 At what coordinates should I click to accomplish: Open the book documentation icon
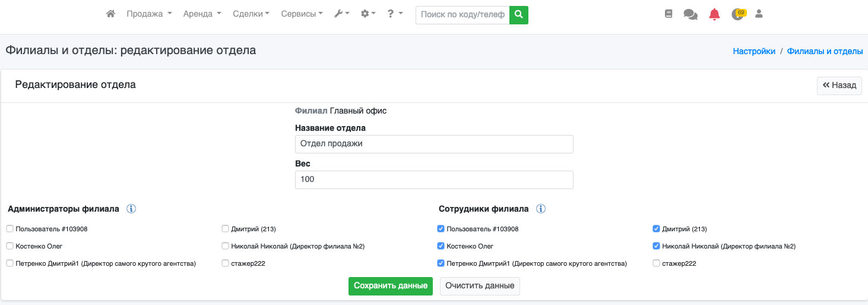pos(669,14)
